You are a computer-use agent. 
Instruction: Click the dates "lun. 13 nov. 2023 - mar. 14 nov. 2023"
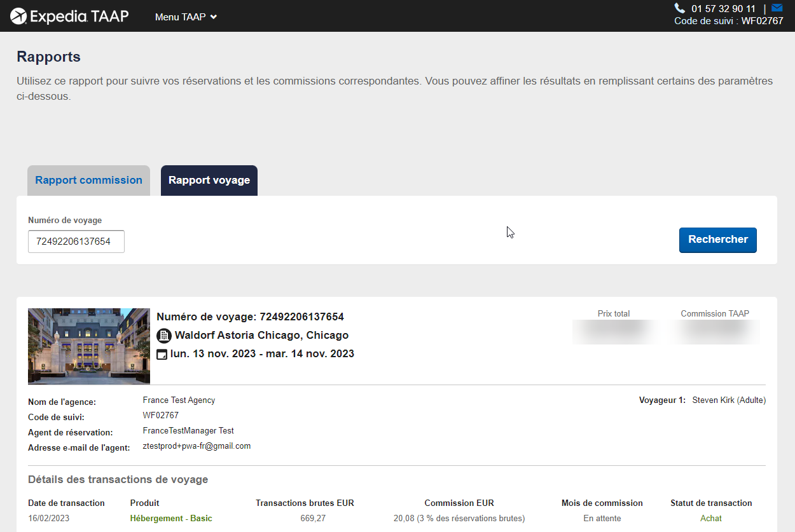pyautogui.click(x=262, y=354)
